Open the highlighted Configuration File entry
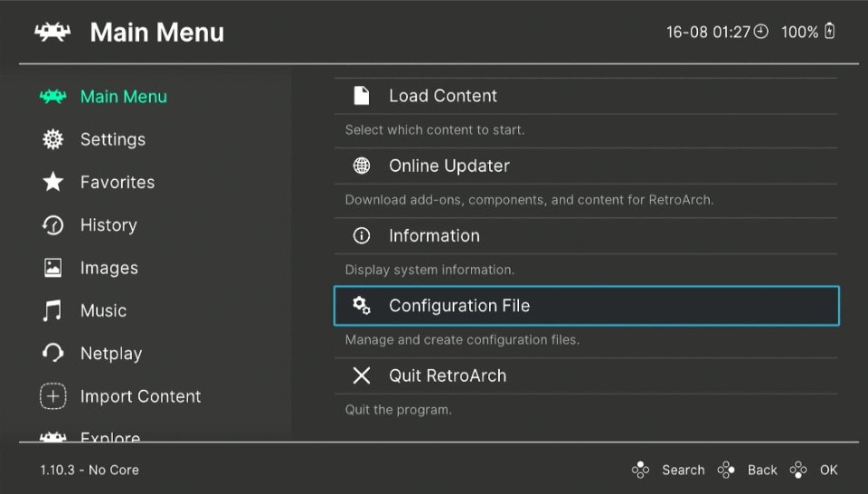 (x=586, y=306)
